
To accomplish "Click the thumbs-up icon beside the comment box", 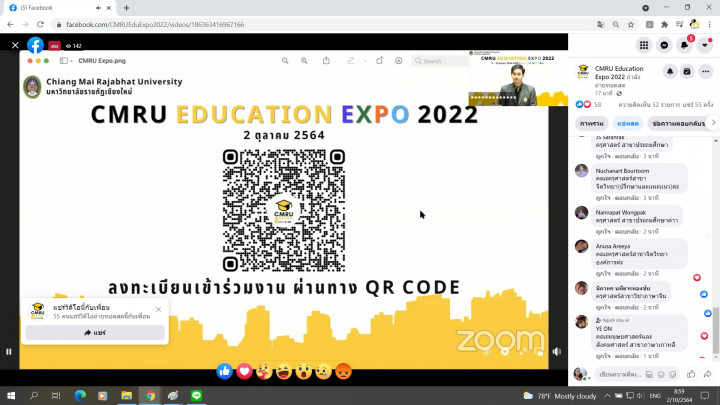I will coord(691,374).
